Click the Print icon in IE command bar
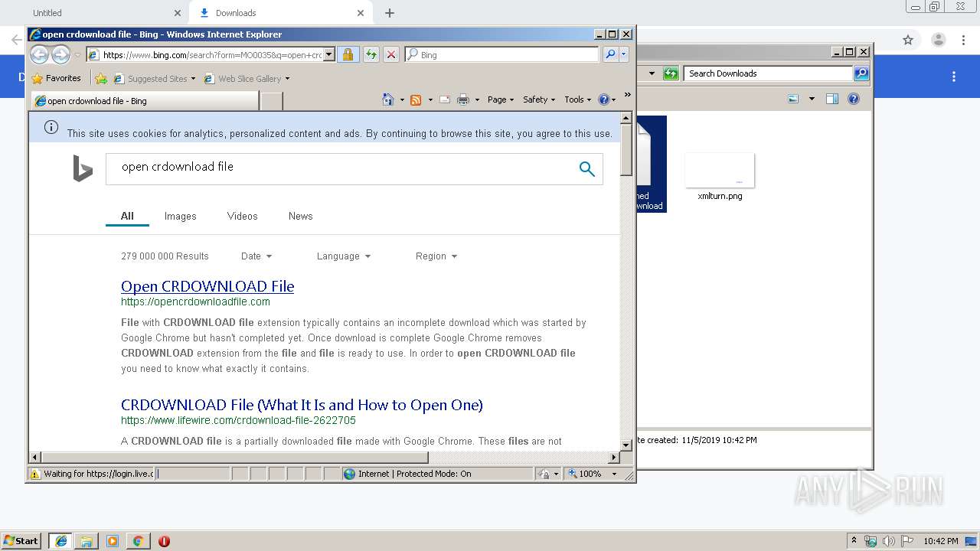This screenshot has height=551, width=980. click(462, 99)
